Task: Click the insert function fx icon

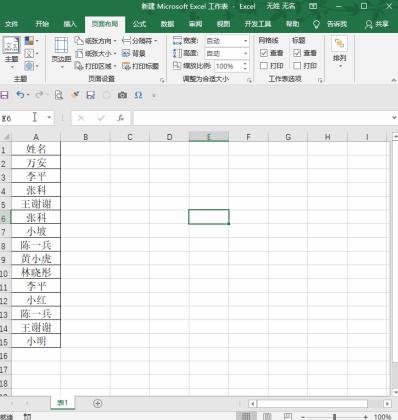Action: pyautogui.click(x=121, y=118)
